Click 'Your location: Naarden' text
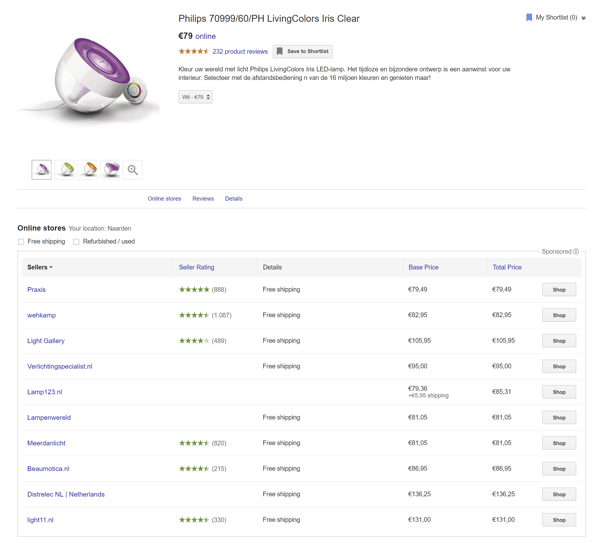 click(100, 228)
